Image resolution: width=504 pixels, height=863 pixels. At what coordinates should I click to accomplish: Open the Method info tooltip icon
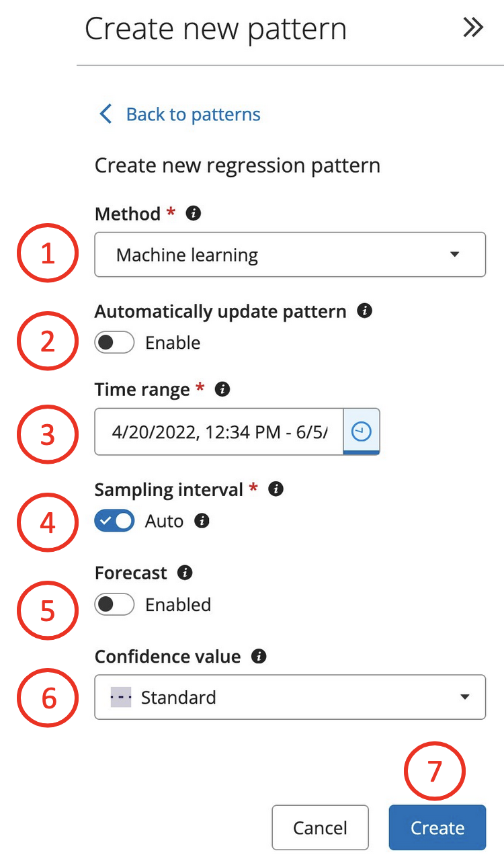click(x=194, y=214)
